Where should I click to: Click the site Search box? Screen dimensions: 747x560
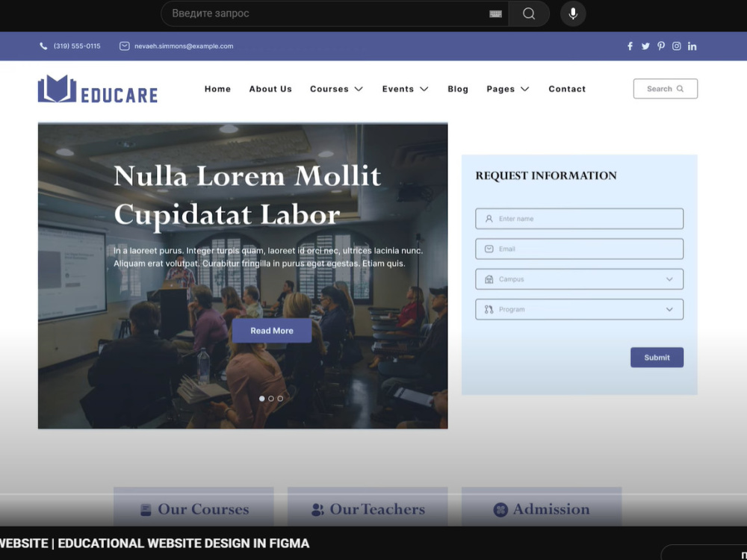[666, 89]
